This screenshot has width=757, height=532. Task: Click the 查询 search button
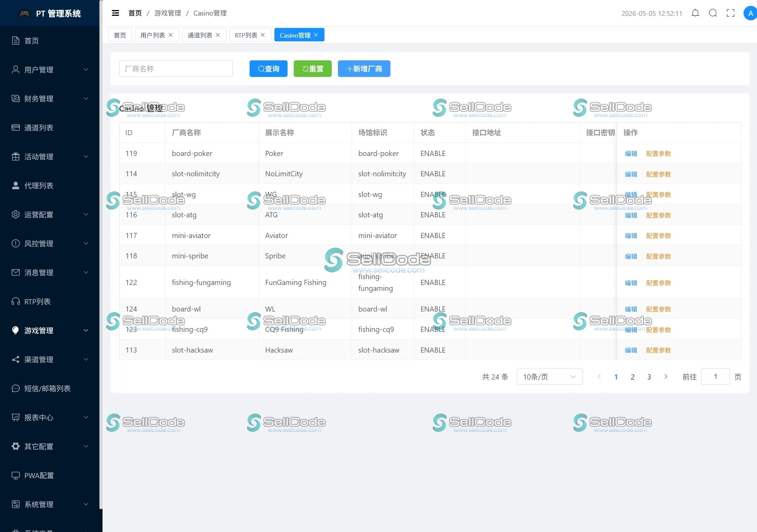pyautogui.click(x=269, y=69)
